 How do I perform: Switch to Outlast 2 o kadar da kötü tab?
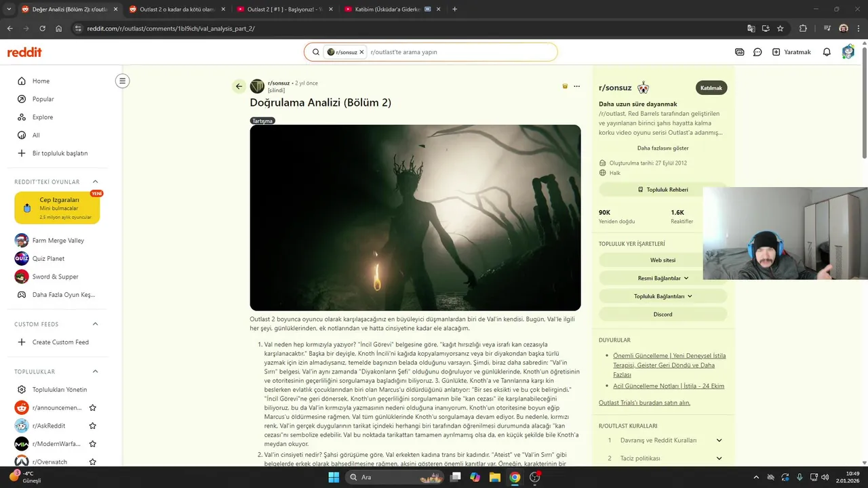(x=176, y=9)
